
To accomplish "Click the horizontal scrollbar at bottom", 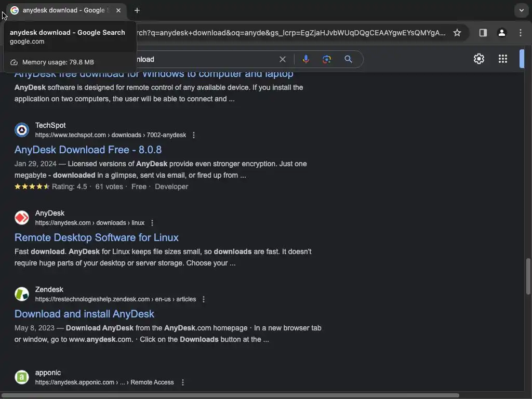I will click(x=230, y=395).
